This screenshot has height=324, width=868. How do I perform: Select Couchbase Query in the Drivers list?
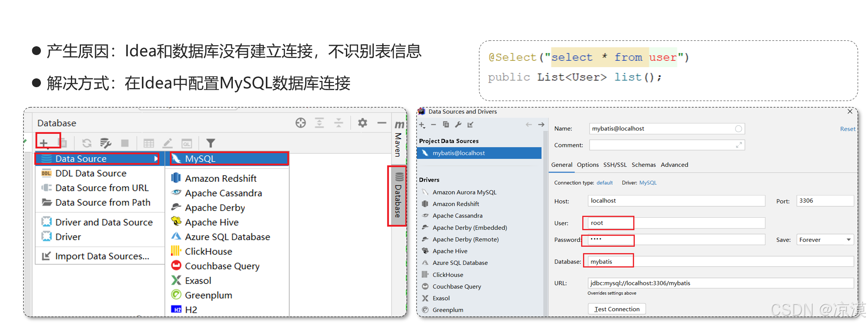[457, 286]
